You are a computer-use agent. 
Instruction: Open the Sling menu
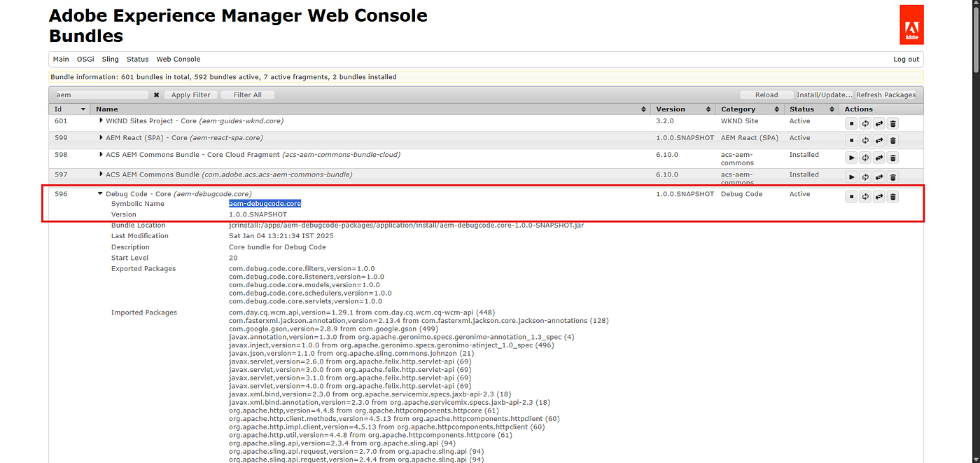point(110,60)
